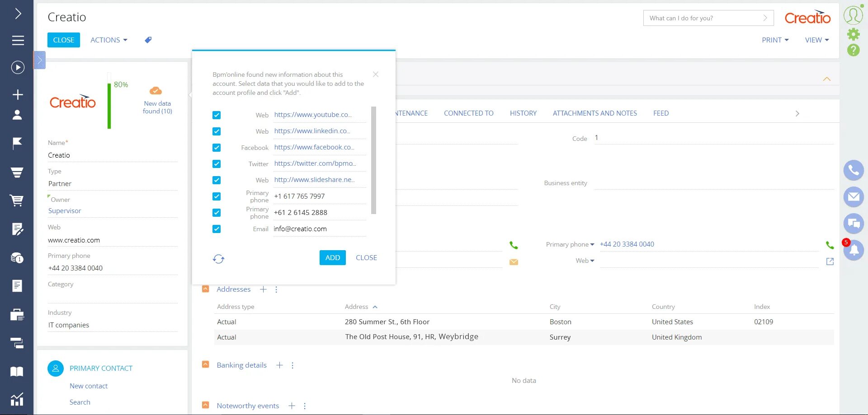868x415 pixels.
Task: Open the user profile icon
Action: [853, 15]
